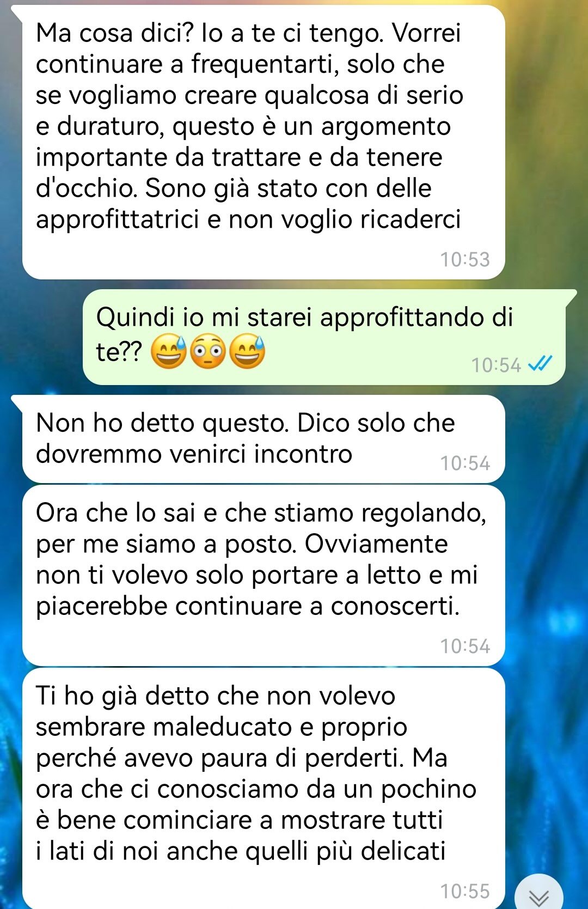Image resolution: width=588 pixels, height=909 pixels.
Task: Select message starting 'Ma cosa dici?'
Action: coord(264,142)
